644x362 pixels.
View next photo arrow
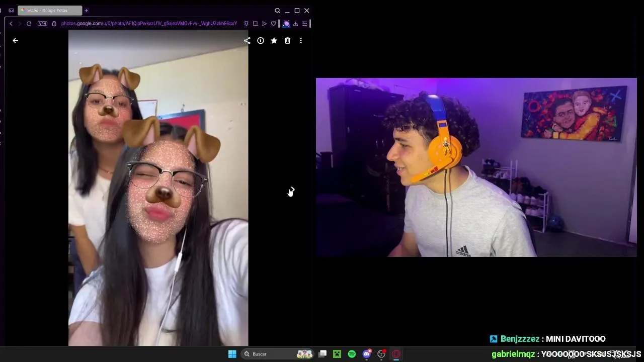[292, 190]
